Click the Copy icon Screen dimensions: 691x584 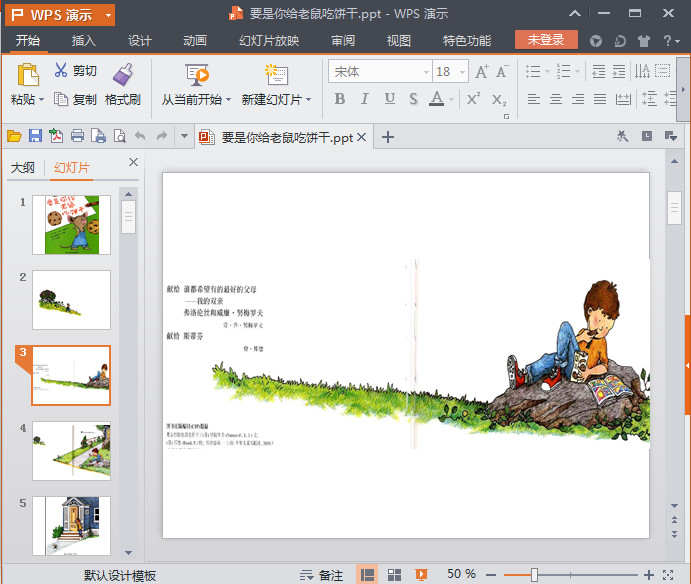pyautogui.click(x=60, y=99)
